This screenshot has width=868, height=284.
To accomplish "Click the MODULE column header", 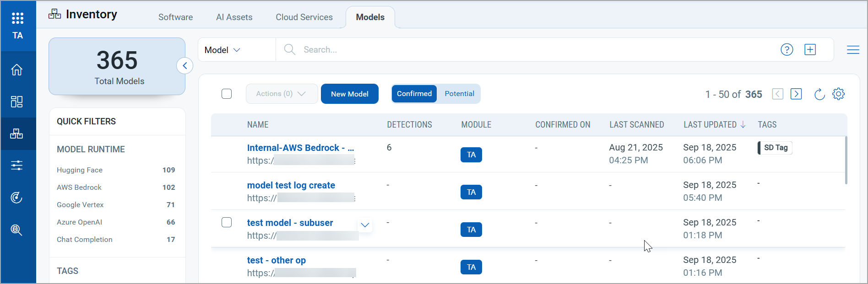I will tap(476, 124).
